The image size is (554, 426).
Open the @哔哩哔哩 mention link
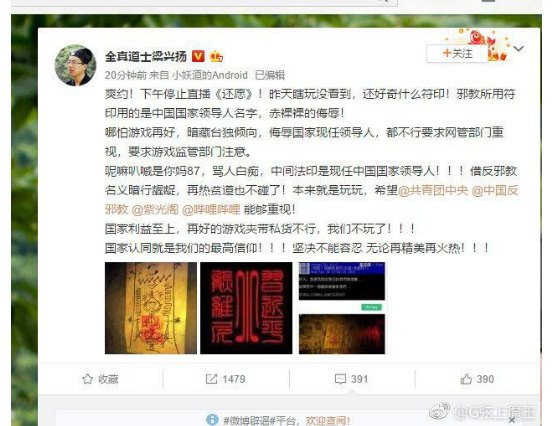tap(211, 209)
